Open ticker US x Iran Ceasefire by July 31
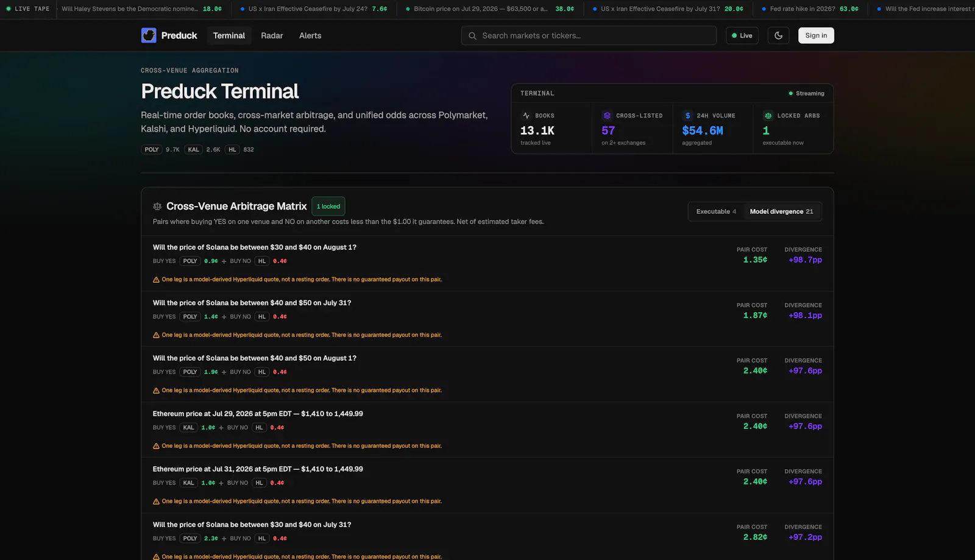The image size is (975, 560). 667,9
